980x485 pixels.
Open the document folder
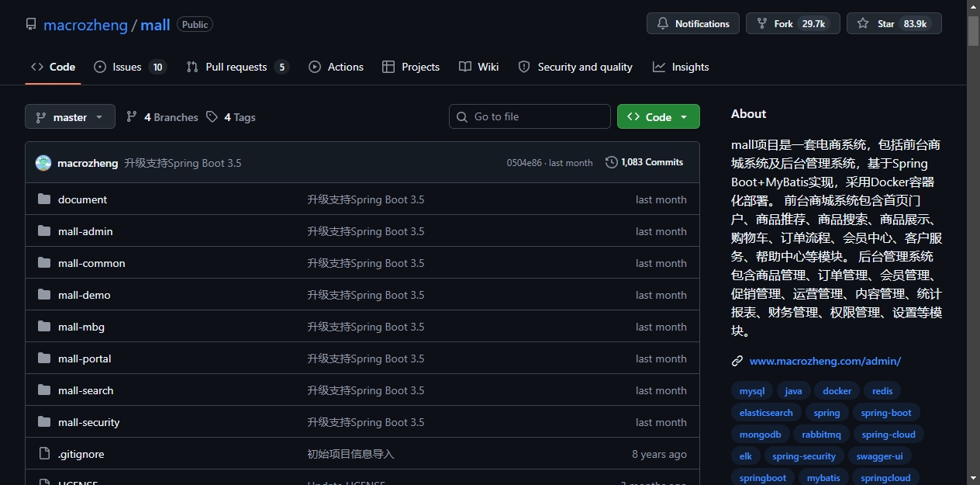(x=82, y=199)
